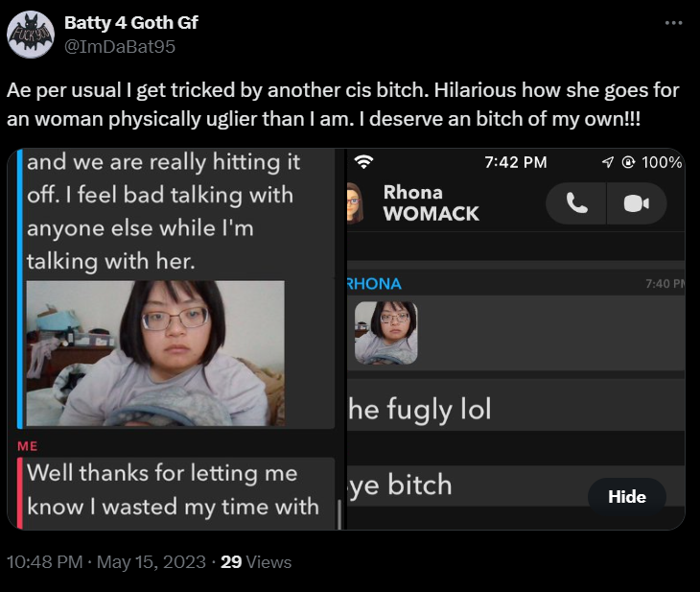Click the Rhona WOMACK contact name
700x592 pixels.
tap(431, 202)
